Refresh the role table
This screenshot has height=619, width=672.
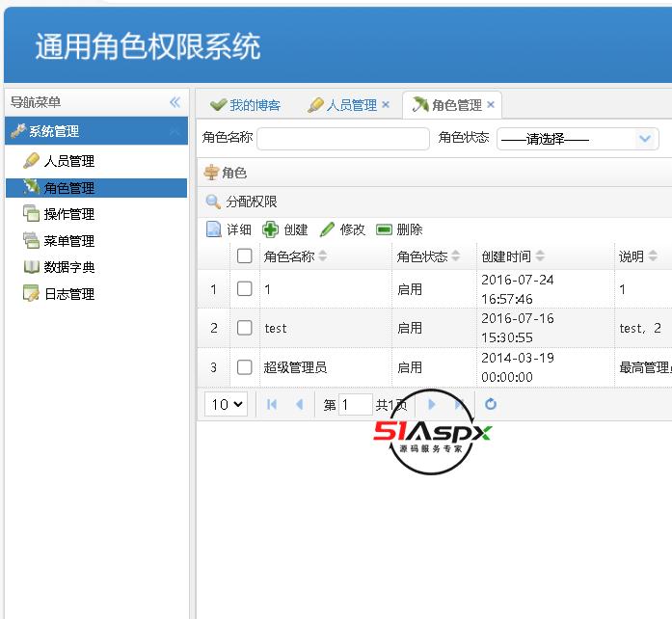coord(491,404)
